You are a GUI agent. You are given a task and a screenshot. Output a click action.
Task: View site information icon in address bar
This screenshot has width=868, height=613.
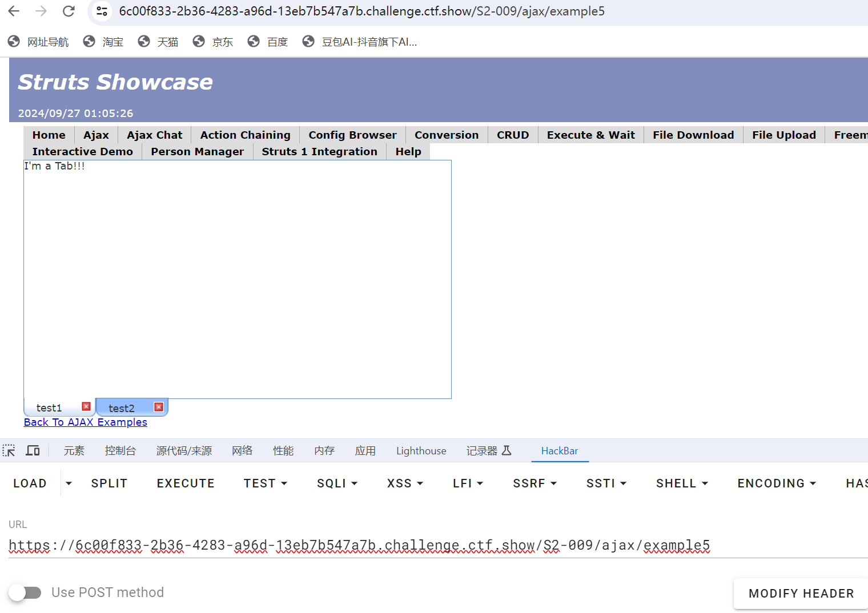102,11
